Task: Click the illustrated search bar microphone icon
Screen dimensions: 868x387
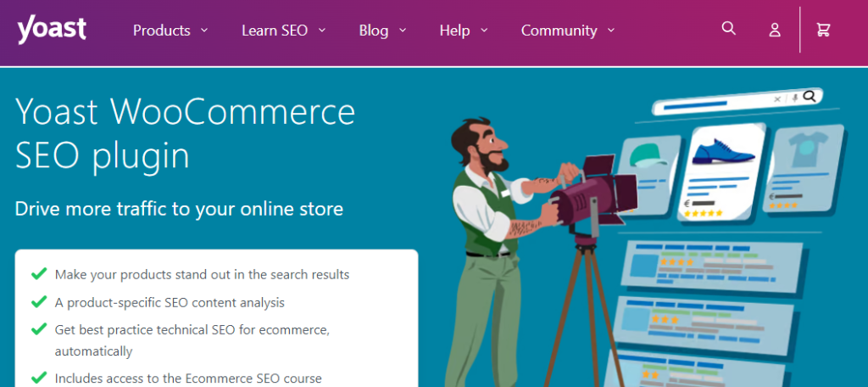Action: click(794, 98)
